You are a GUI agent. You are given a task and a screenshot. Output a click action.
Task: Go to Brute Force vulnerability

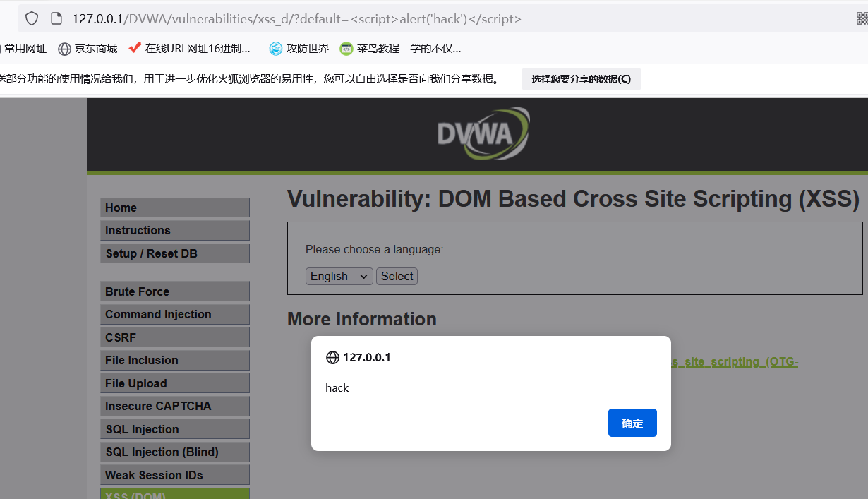click(x=175, y=291)
